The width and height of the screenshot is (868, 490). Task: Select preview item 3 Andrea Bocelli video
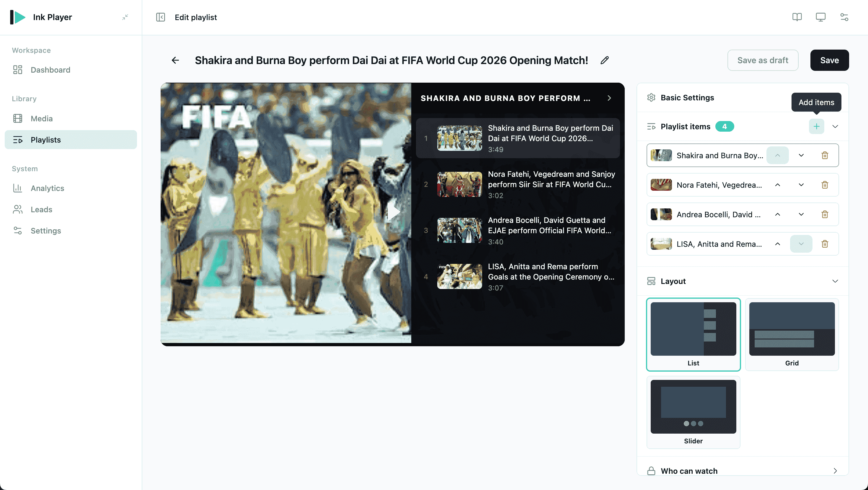[x=518, y=231]
